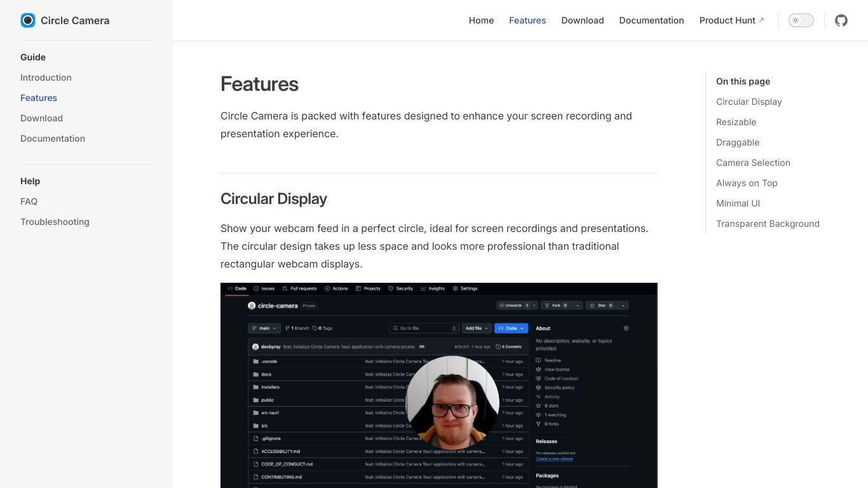
Task: Open Product Hunt external link
Action: pyautogui.click(x=732, y=20)
